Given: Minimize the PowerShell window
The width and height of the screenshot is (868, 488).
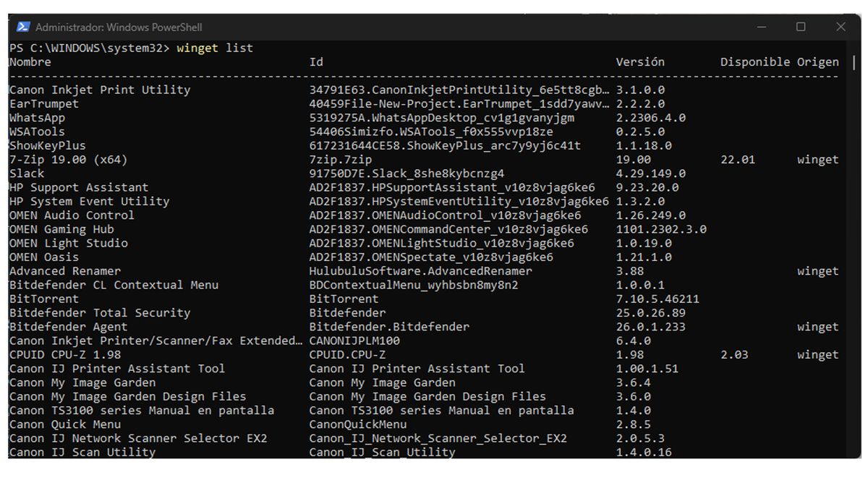Looking at the screenshot, I should coord(760,27).
